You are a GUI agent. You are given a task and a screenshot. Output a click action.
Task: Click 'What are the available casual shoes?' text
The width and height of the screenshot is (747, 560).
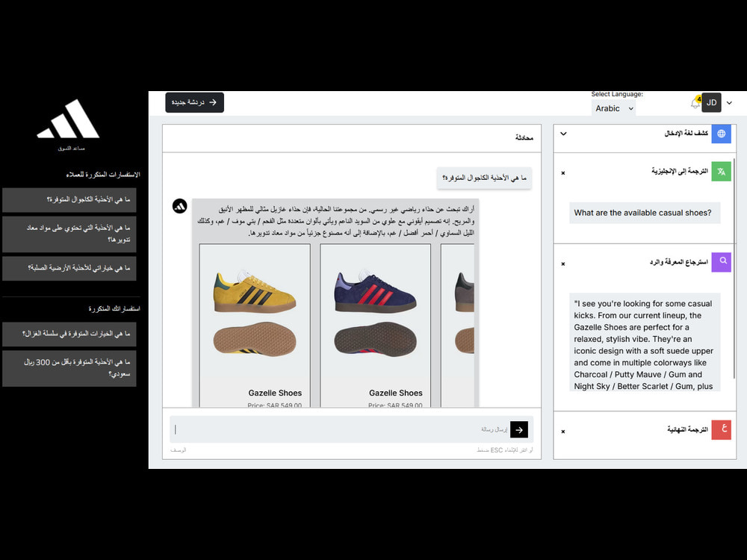(642, 213)
